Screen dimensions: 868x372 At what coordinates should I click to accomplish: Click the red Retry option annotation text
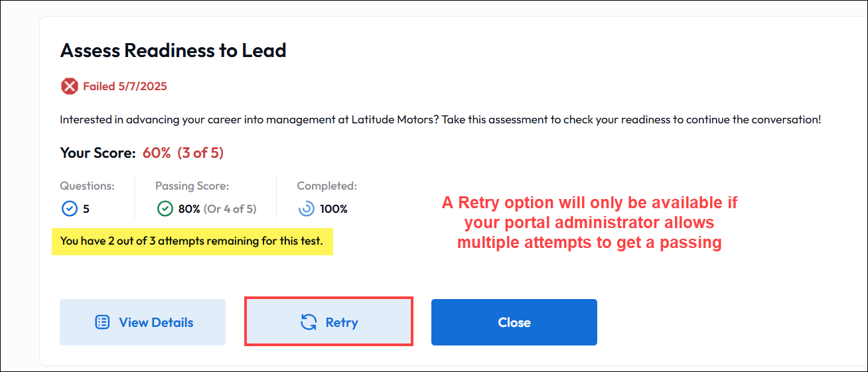tap(589, 223)
